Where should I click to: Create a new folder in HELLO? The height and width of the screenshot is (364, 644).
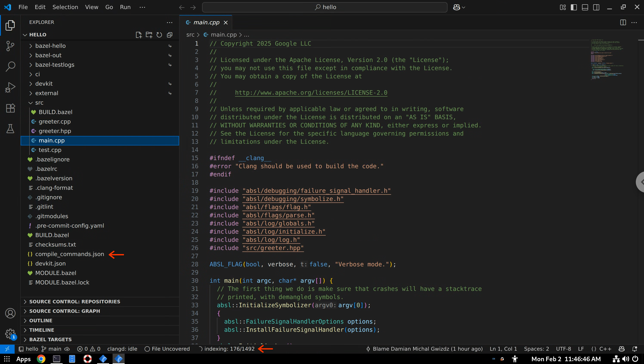pyautogui.click(x=149, y=35)
